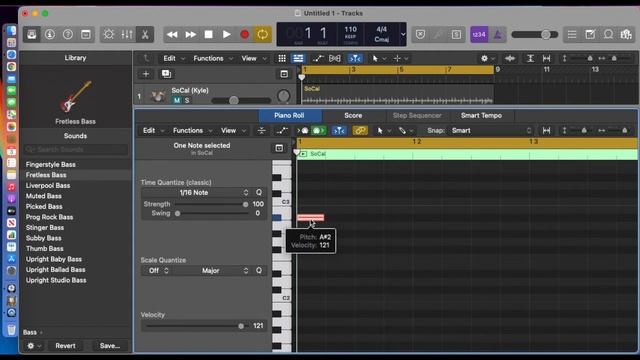The width and height of the screenshot is (640, 360).
Task: Open Tracks area Functions menu
Action: pos(212,58)
